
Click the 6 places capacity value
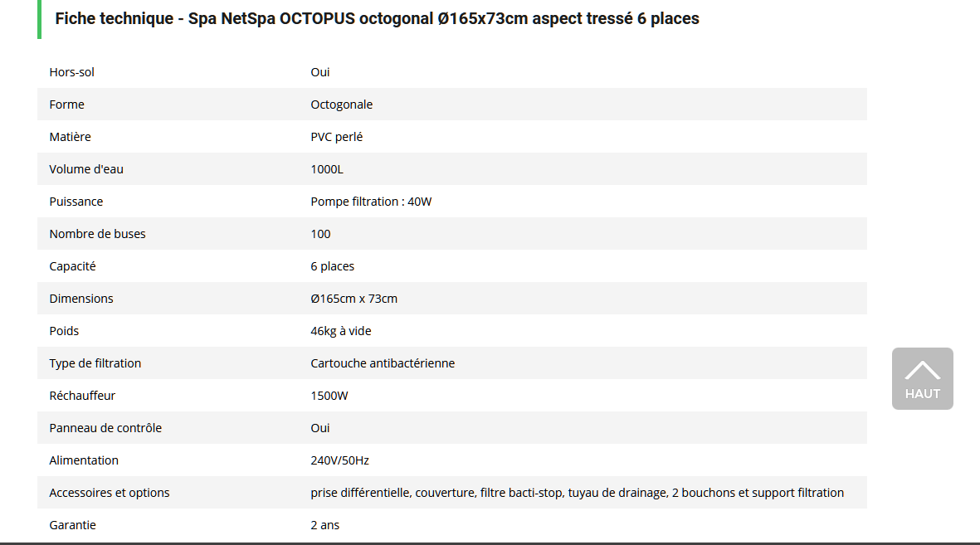[332, 266]
